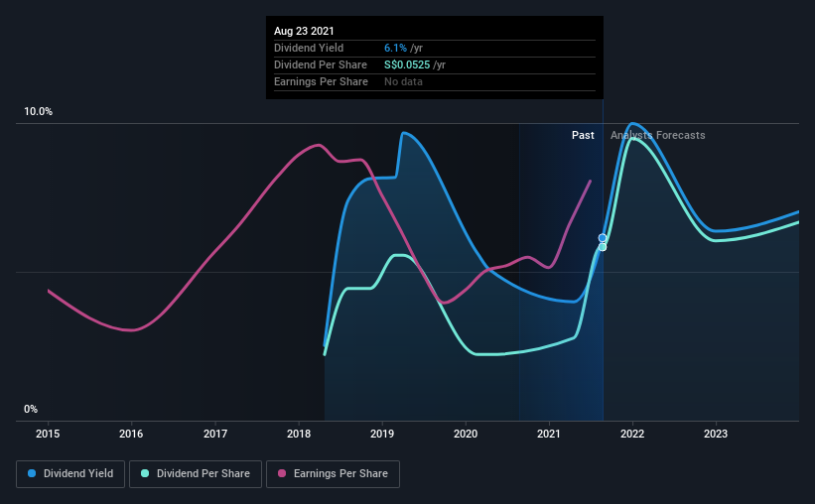Click the Analysts Forecasts label
This screenshot has width=815, height=504.
pyautogui.click(x=657, y=135)
